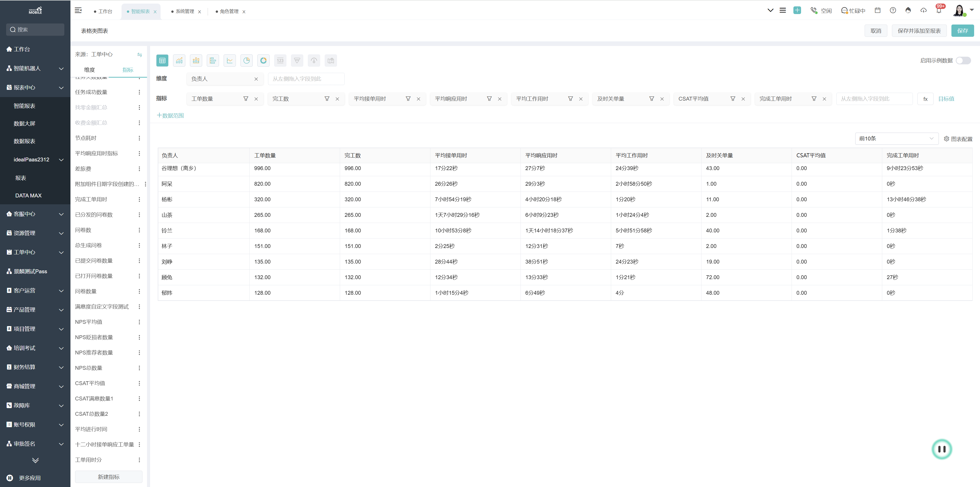Open 更多应用 at sidebar bottom
980x487 pixels.
coord(24,478)
